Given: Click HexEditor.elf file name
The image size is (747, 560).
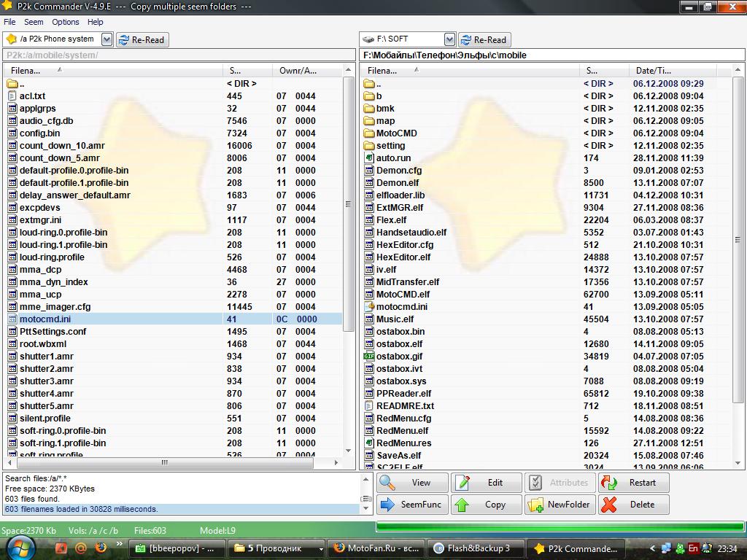Looking at the screenshot, I should 403,257.
